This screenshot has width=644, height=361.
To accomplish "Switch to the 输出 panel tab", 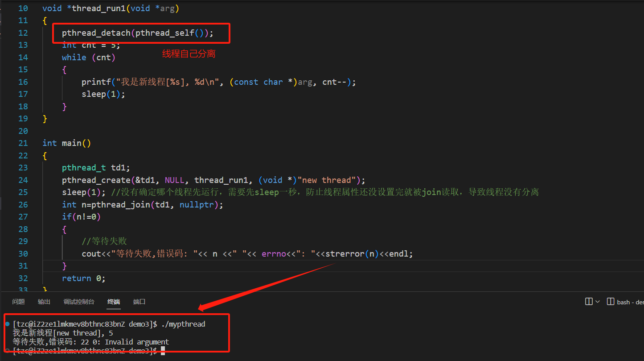I will pos(44,302).
